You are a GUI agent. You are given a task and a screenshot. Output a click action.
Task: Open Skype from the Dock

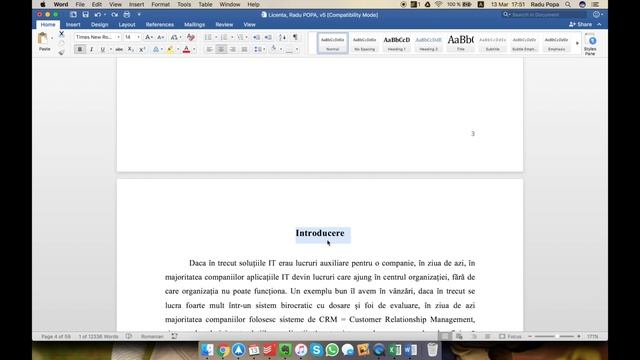pos(316,350)
